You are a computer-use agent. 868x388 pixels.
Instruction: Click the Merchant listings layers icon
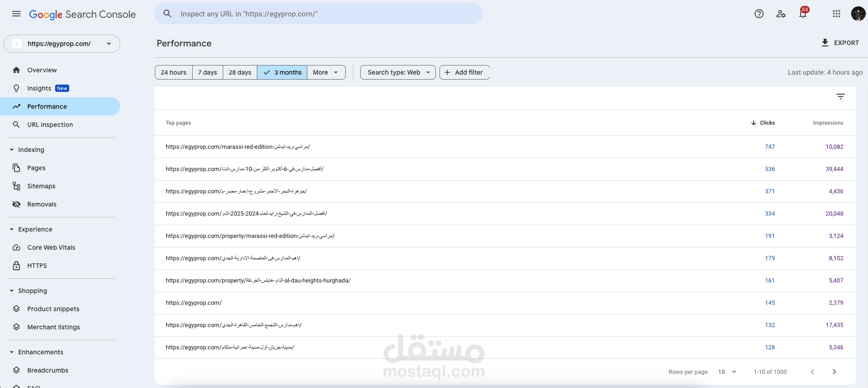click(x=16, y=327)
